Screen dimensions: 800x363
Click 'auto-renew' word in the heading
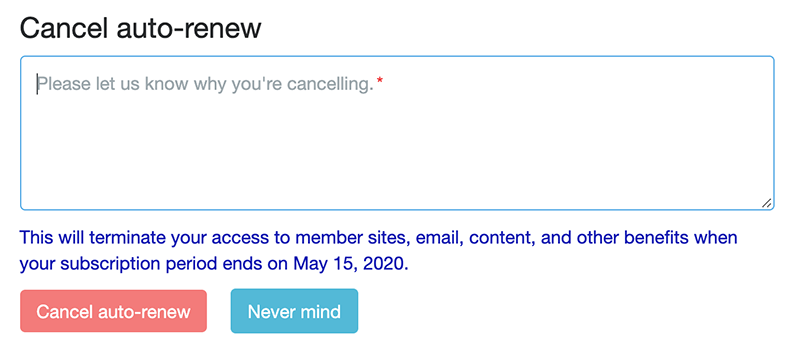[x=189, y=28]
